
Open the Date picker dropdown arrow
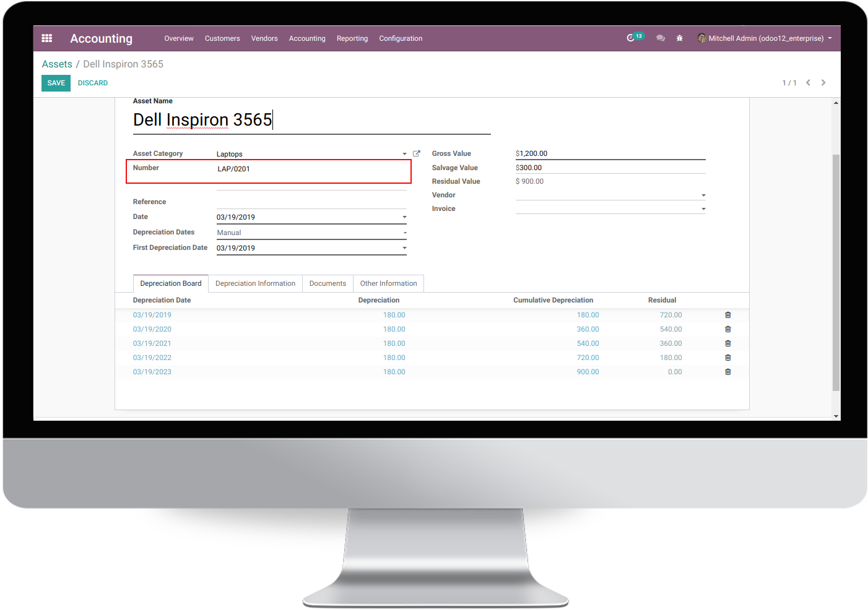(404, 217)
